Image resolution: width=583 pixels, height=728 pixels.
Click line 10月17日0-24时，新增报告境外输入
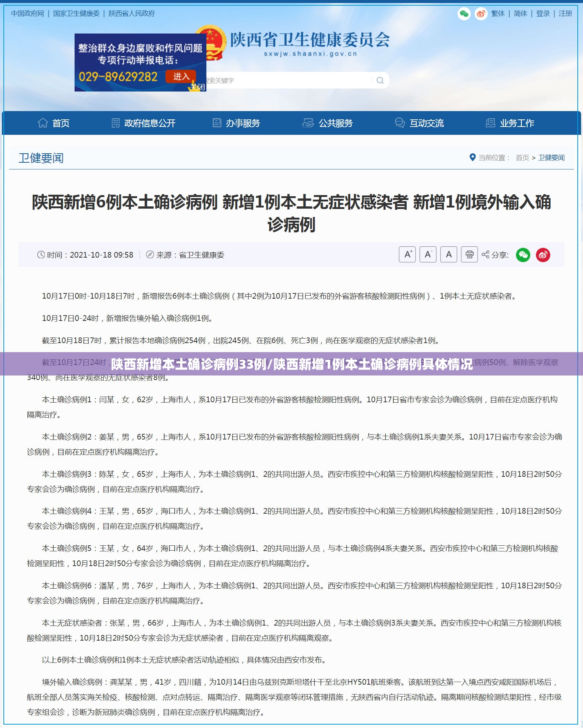[128, 318]
